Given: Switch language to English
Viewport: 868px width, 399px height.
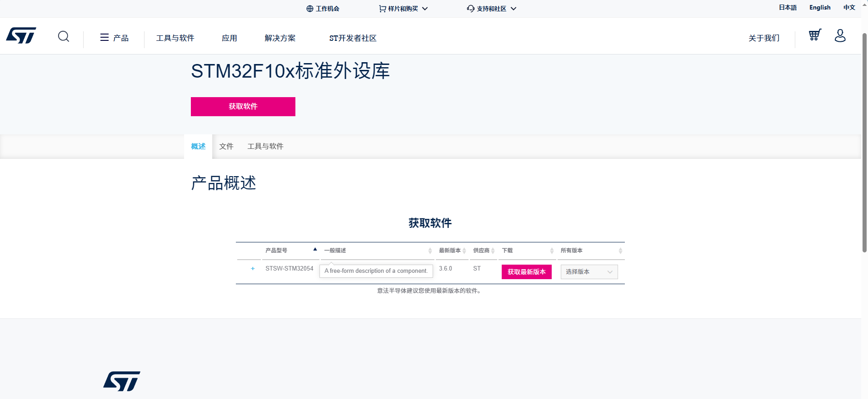Looking at the screenshot, I should click(x=820, y=7).
